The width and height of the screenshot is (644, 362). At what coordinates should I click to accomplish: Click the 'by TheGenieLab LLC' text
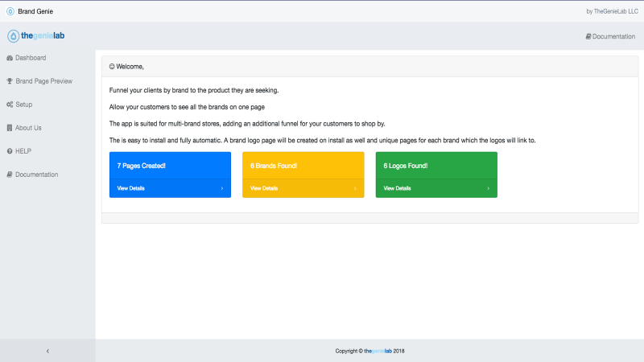point(613,11)
